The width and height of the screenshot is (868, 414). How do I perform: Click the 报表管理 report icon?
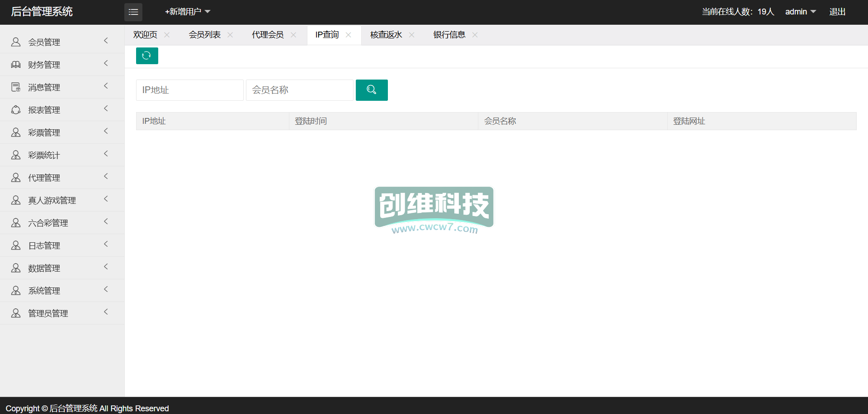16,110
